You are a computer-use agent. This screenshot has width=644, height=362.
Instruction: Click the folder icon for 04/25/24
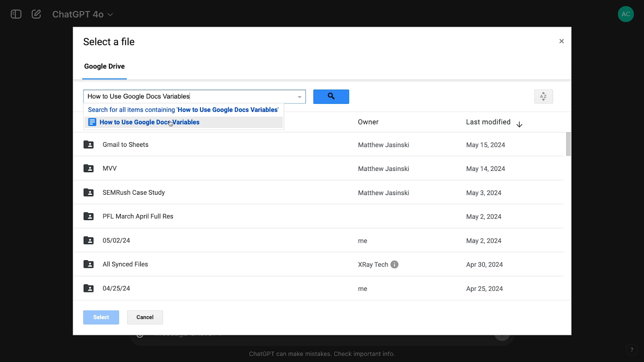[89, 288]
